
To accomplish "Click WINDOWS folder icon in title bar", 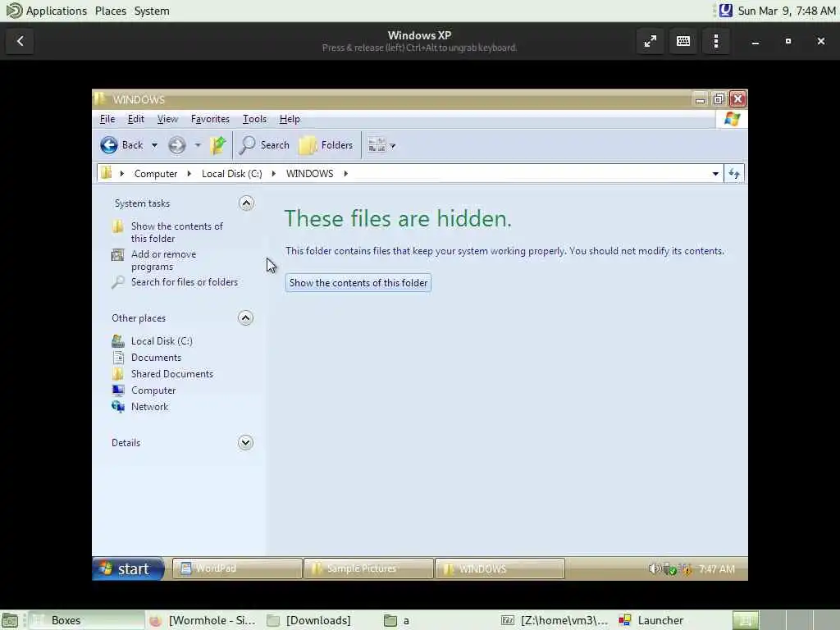I will [99, 99].
